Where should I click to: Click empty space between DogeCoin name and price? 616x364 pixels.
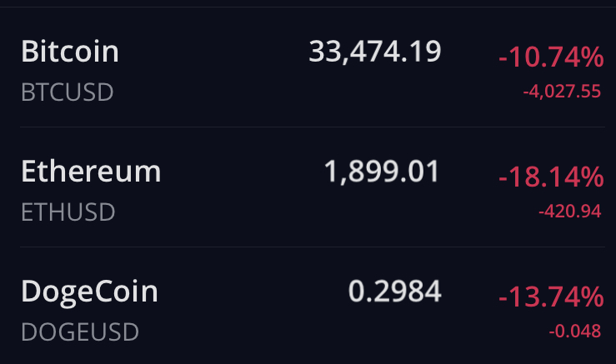coord(250,292)
